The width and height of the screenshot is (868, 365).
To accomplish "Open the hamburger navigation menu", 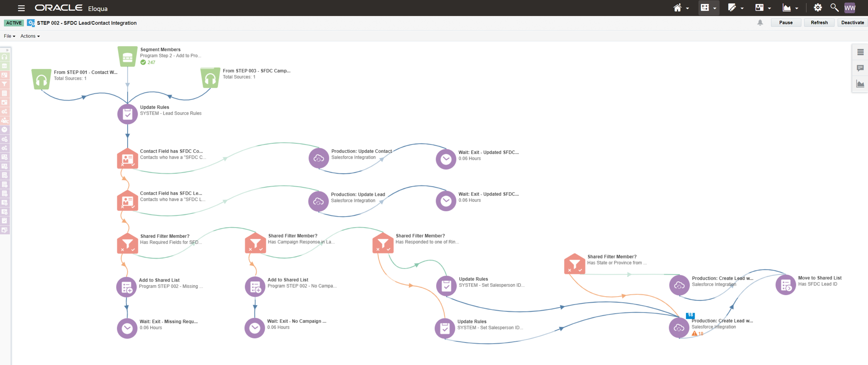I will click(21, 8).
